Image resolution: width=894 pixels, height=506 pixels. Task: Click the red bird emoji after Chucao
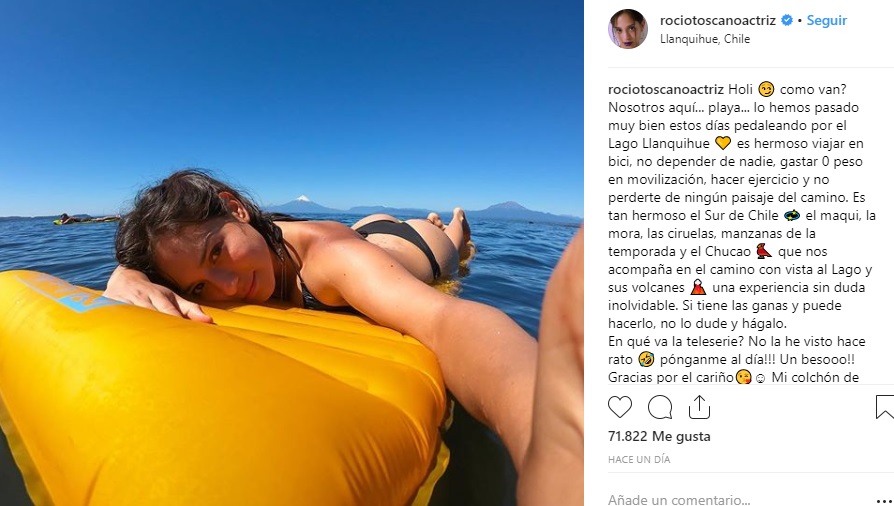pyautogui.click(x=763, y=250)
